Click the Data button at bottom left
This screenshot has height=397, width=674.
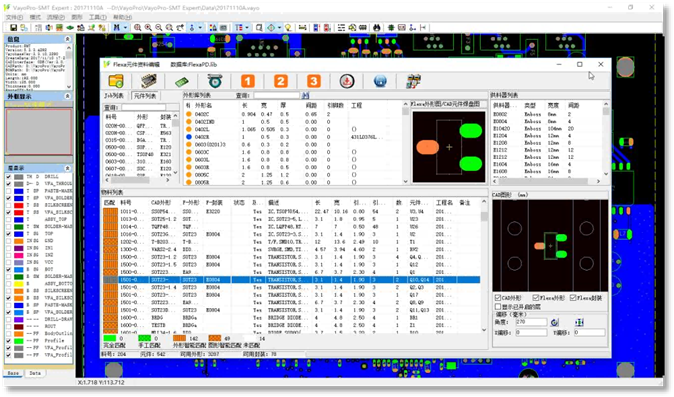point(35,373)
